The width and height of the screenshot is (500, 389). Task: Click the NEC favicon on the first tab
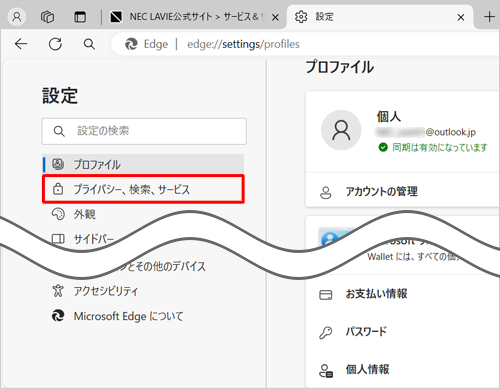point(116,17)
